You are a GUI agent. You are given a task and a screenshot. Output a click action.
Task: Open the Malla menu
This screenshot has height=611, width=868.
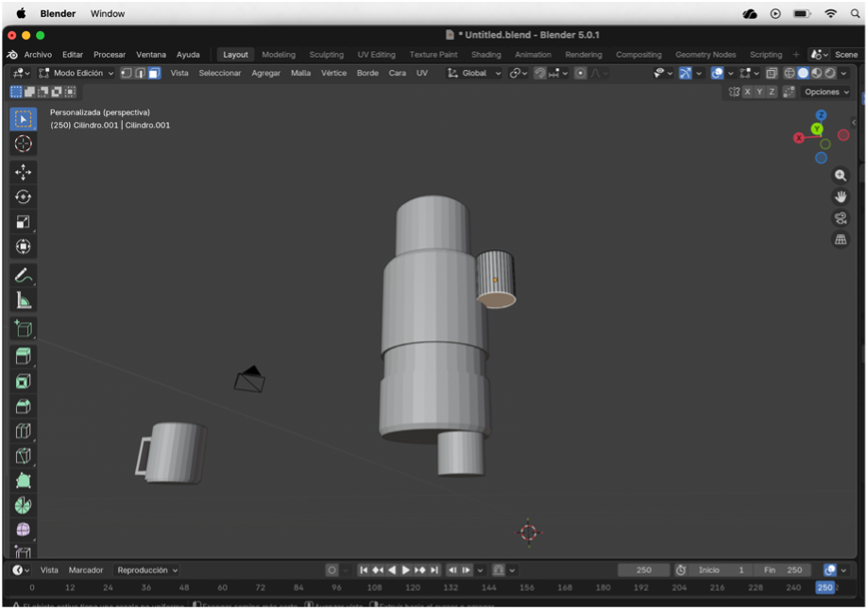(x=300, y=73)
